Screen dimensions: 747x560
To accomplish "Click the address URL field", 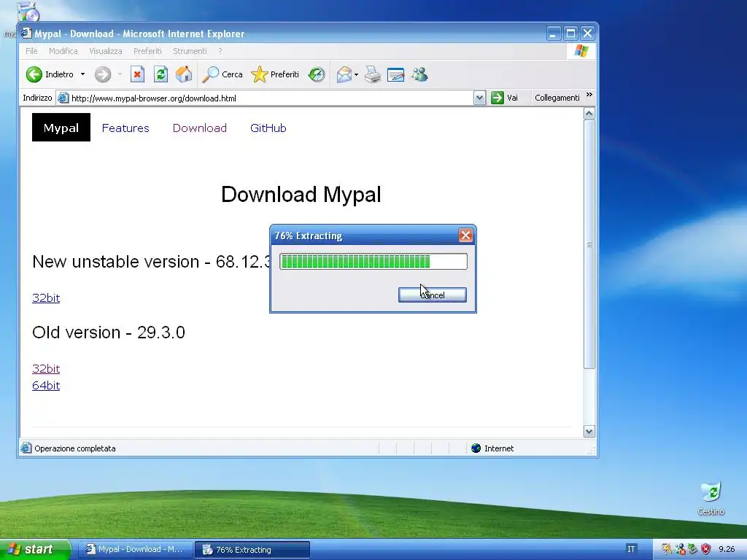I will [271, 98].
